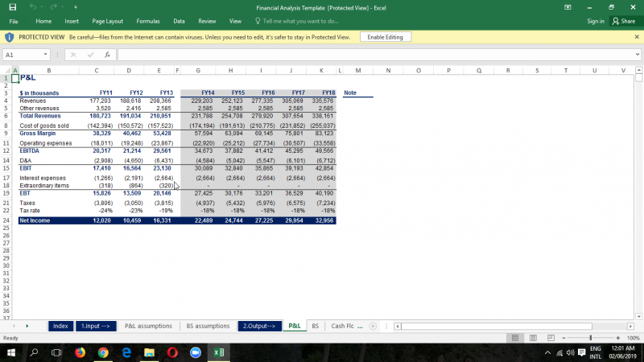Switch to Page Layout view in status bar

pos(535,338)
